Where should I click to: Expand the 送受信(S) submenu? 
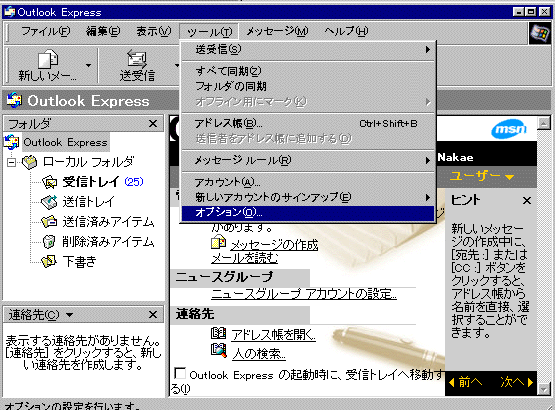click(x=308, y=50)
